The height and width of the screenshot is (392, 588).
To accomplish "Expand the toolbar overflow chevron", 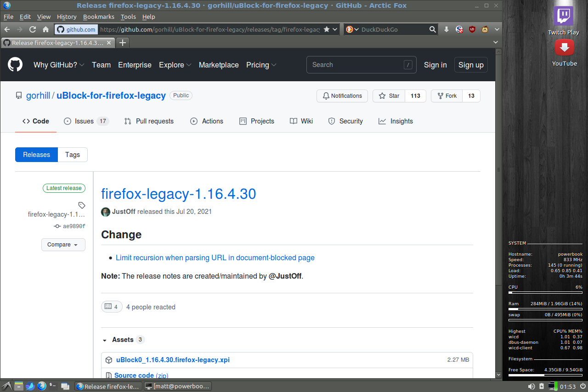I will pyautogui.click(x=497, y=29).
